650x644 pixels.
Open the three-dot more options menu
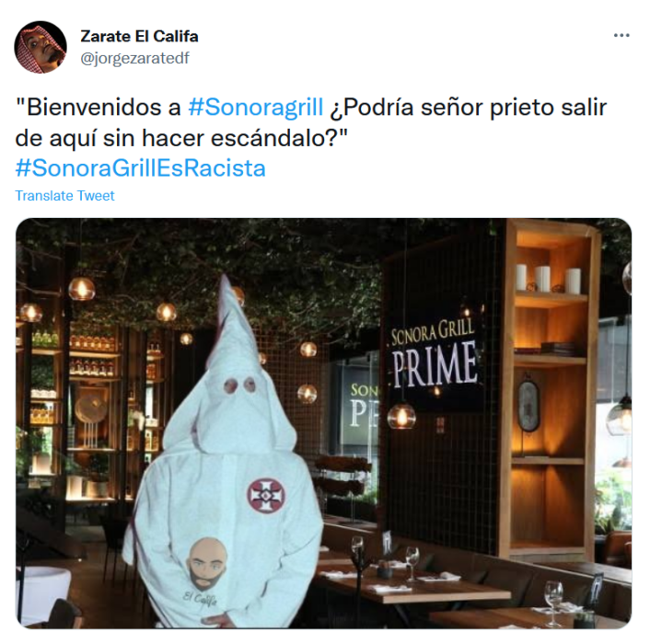(x=621, y=36)
